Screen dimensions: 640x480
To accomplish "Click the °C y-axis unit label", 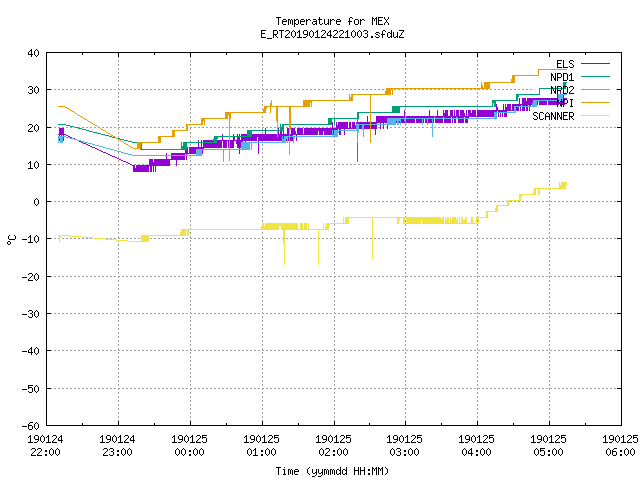I will pos(12,240).
